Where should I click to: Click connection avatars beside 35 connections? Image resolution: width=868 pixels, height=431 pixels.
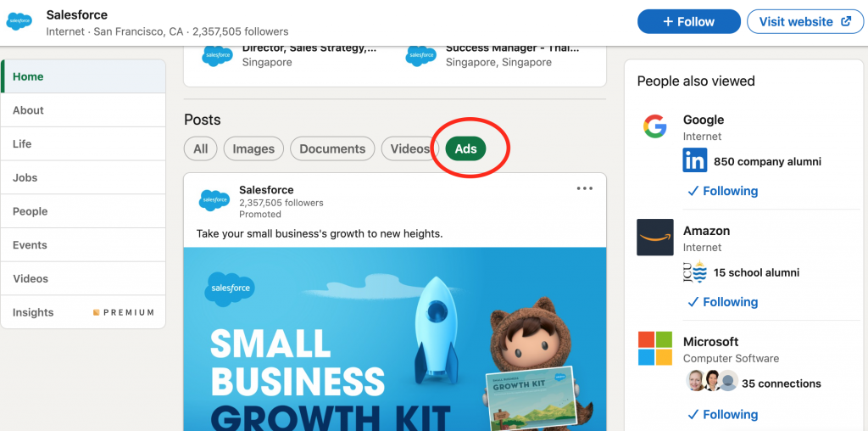[x=712, y=381]
